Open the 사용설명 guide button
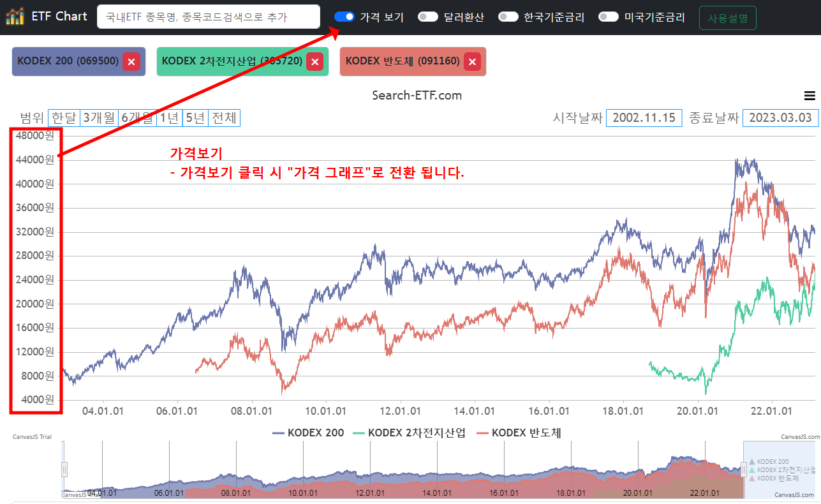Screen dimensions: 821x504 (x=727, y=17)
